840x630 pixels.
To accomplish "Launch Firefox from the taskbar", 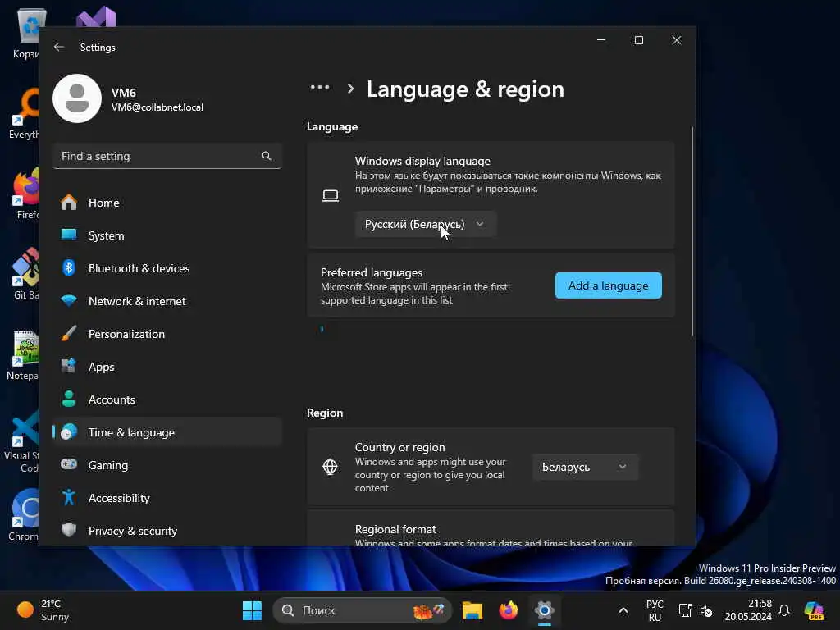I will pos(509,610).
